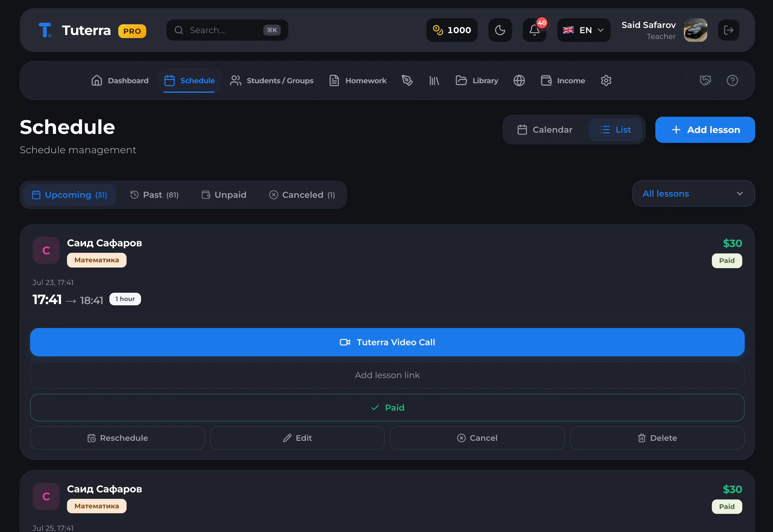The width and height of the screenshot is (773, 532).
Task: Open the Library nav item
Action: point(477,80)
